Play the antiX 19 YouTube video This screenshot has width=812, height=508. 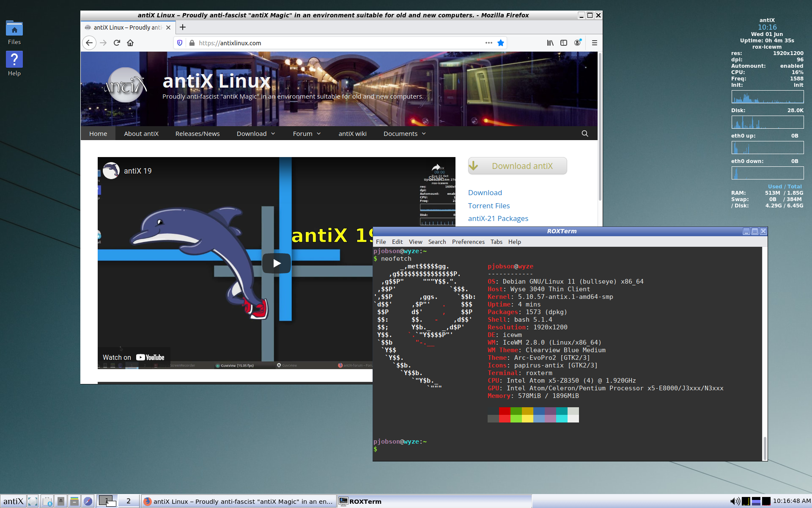(277, 263)
